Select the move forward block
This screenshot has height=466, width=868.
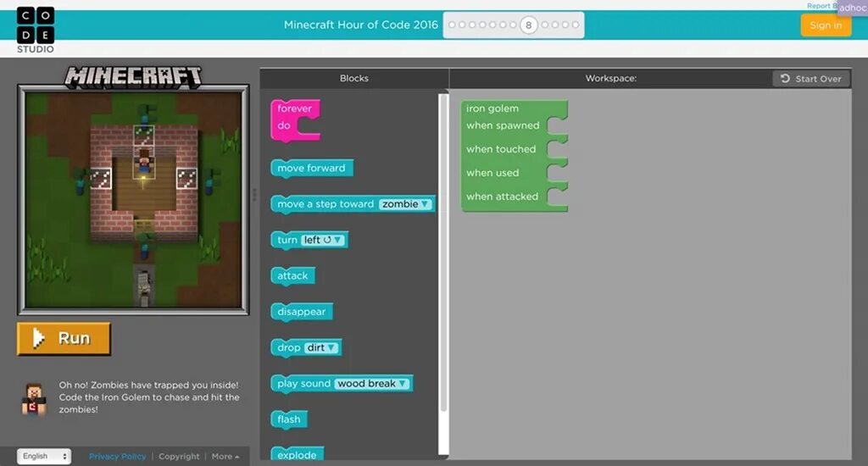(312, 169)
